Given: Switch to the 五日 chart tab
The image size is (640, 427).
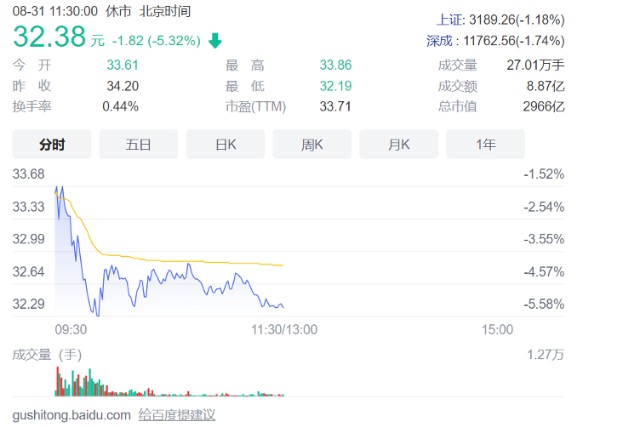Looking at the screenshot, I should click(138, 144).
